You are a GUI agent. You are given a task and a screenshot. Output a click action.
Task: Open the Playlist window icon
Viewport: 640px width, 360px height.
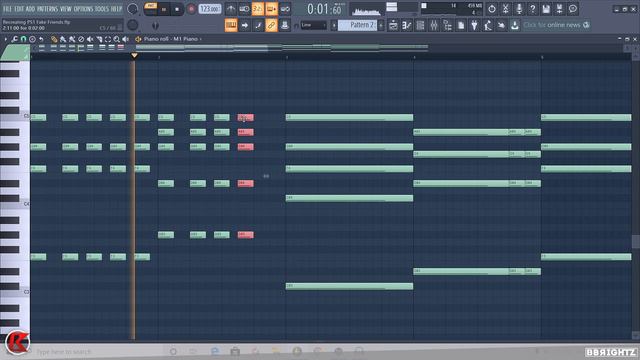(x=393, y=25)
